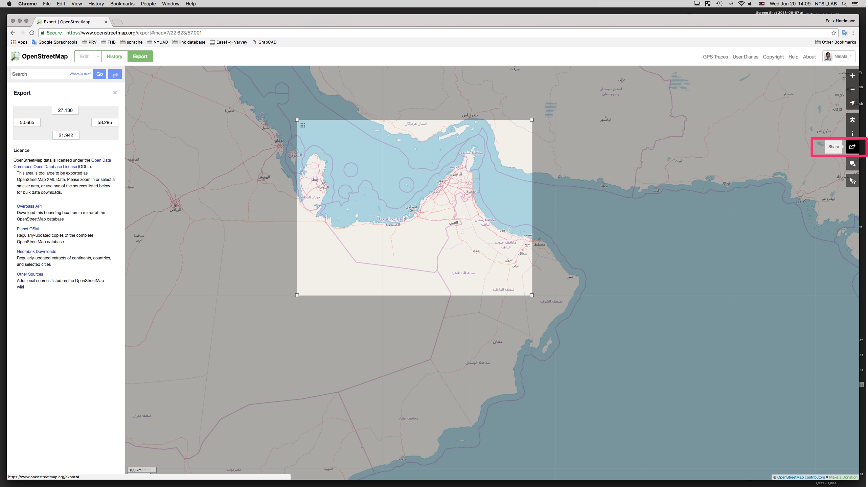Open Chrome's three-dot menu
The width and height of the screenshot is (868, 487).
(853, 33)
